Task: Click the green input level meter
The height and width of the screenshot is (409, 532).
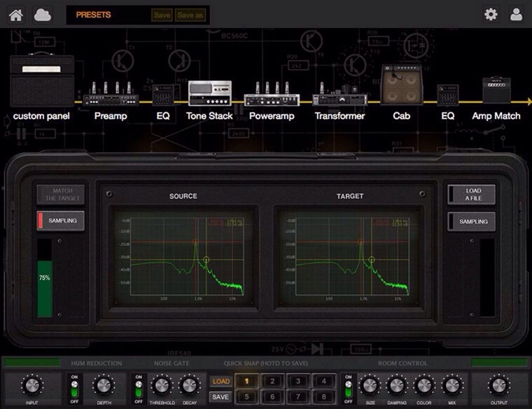Action: (x=32, y=363)
